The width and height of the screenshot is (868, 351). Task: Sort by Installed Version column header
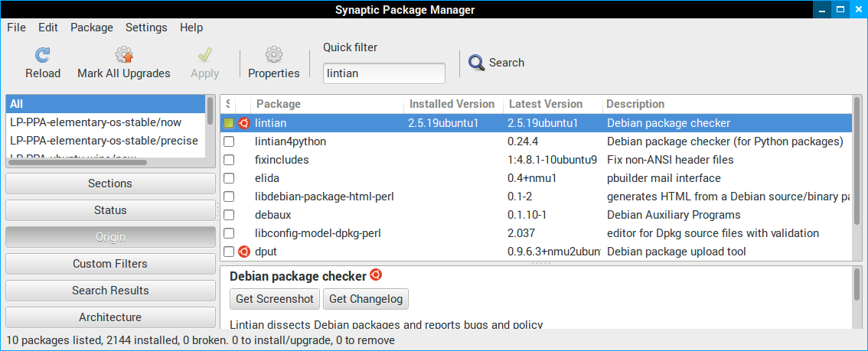click(452, 104)
